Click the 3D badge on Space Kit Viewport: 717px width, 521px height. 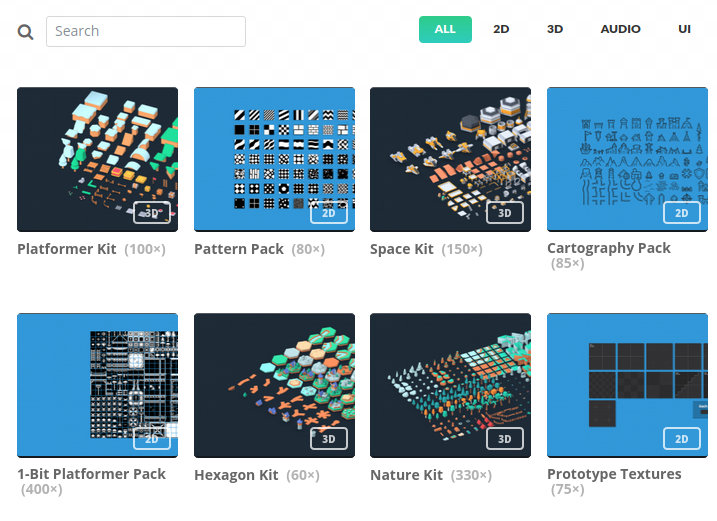coord(505,212)
